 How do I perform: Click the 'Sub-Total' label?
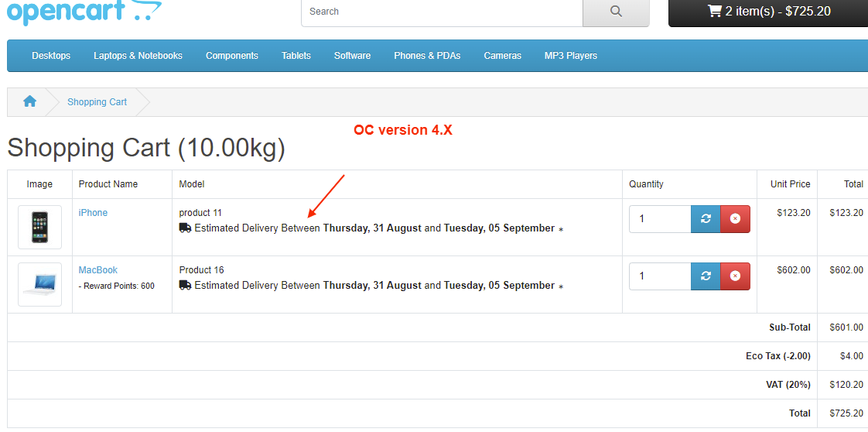(x=790, y=327)
